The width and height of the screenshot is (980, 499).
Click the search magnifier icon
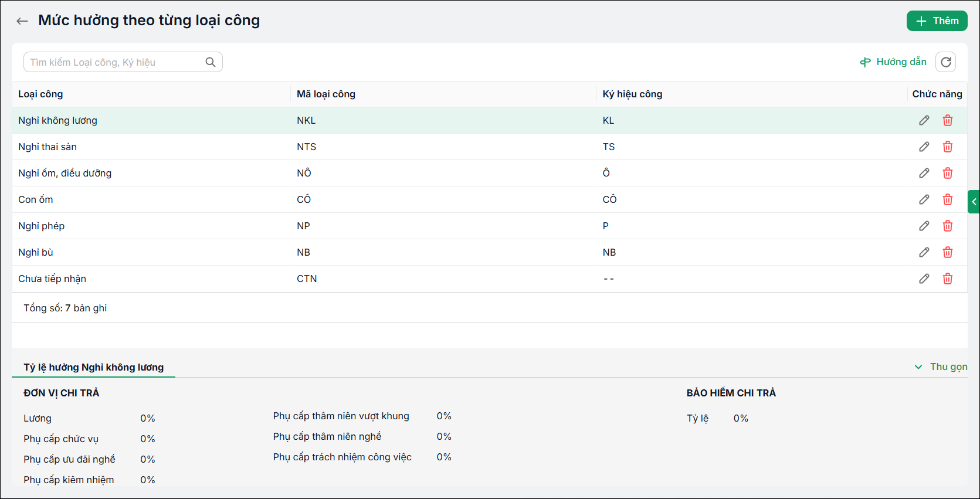coord(211,62)
